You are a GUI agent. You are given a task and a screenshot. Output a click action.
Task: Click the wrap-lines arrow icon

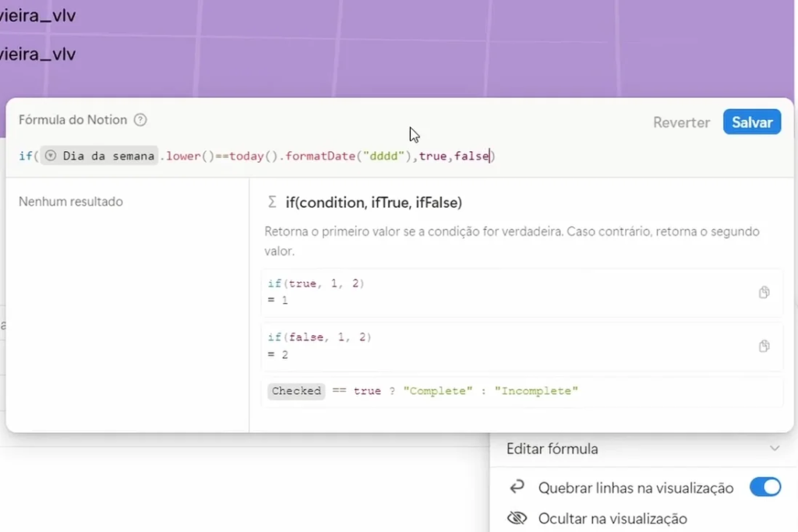517,488
